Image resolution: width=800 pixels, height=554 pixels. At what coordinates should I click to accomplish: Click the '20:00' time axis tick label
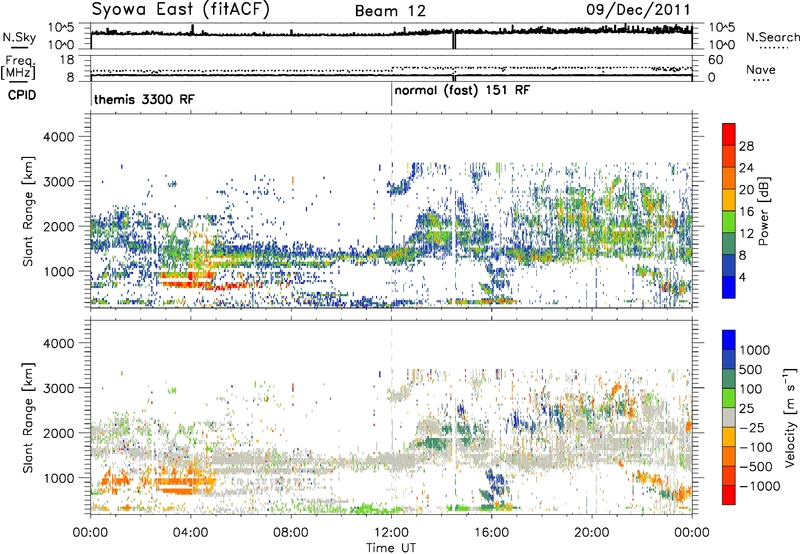click(x=592, y=532)
